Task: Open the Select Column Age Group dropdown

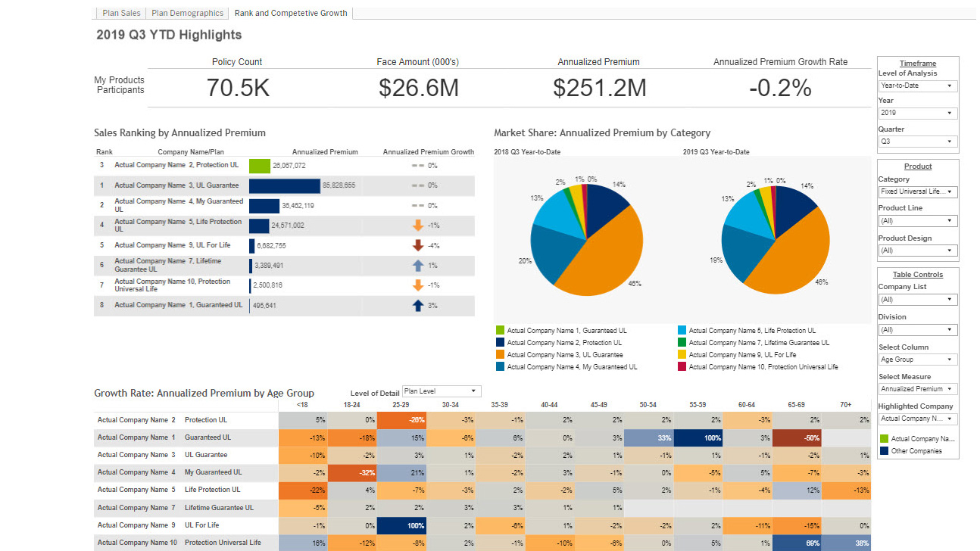Action: 917,360
